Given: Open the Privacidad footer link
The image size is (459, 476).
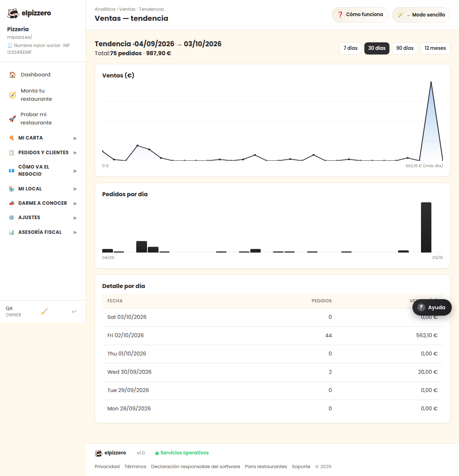Looking at the screenshot, I should tap(107, 467).
